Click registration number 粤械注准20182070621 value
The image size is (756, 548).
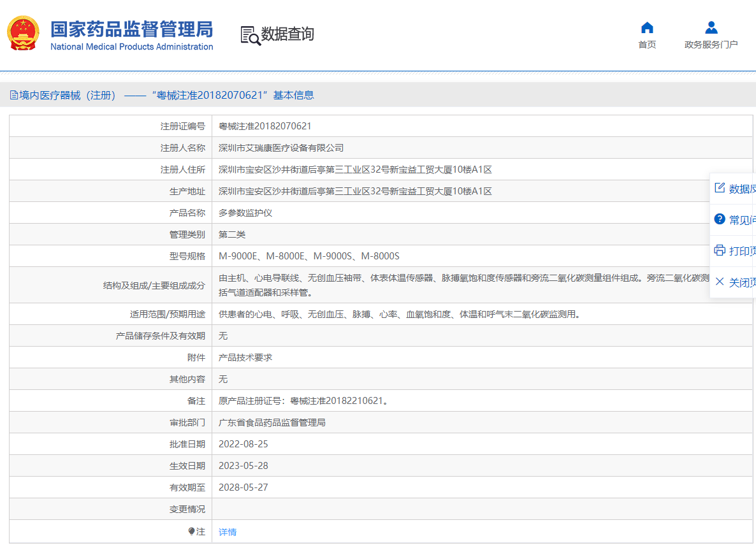pyautogui.click(x=265, y=126)
